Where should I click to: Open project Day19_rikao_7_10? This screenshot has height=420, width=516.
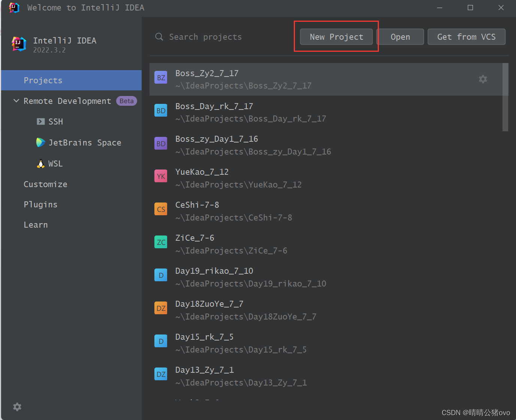(326, 277)
